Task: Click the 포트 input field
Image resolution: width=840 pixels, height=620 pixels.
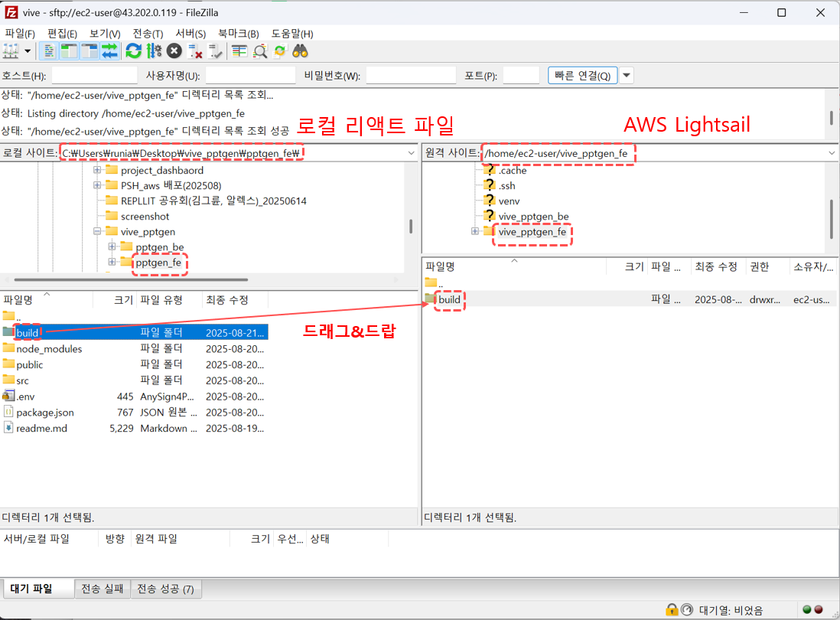Action: click(x=521, y=76)
